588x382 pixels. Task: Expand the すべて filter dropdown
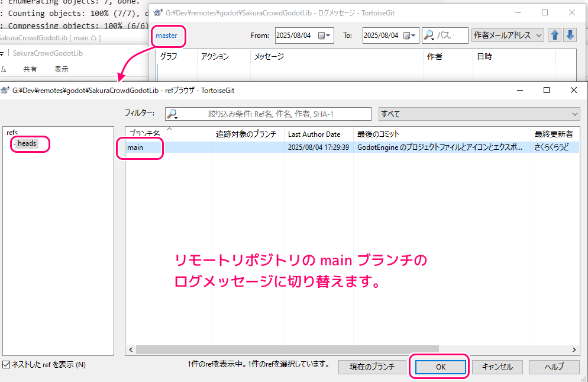click(479, 114)
